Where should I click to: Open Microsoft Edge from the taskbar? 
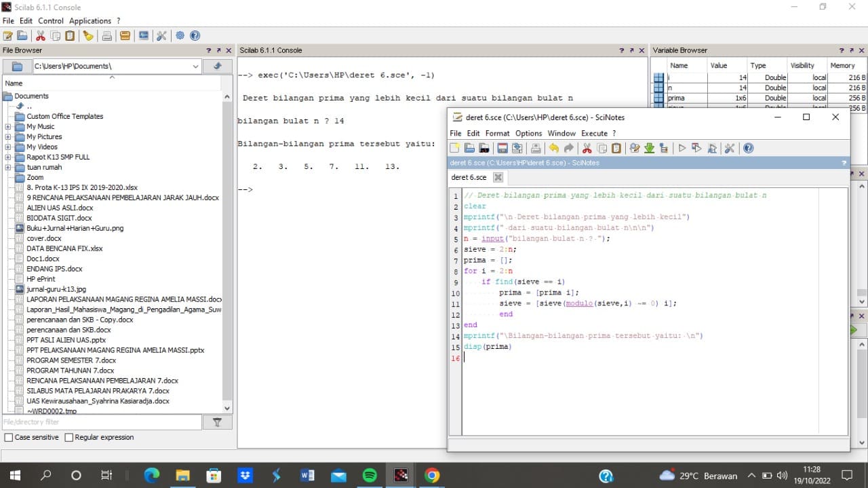coord(151,475)
